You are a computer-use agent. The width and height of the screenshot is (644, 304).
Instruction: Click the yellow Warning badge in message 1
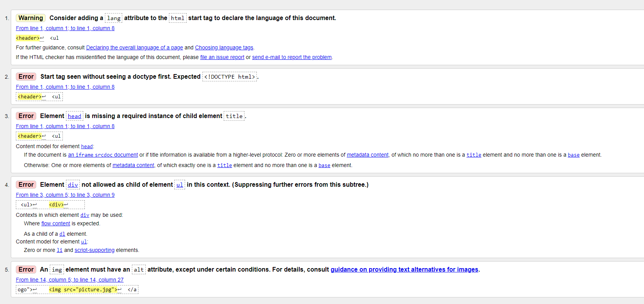pyautogui.click(x=31, y=18)
